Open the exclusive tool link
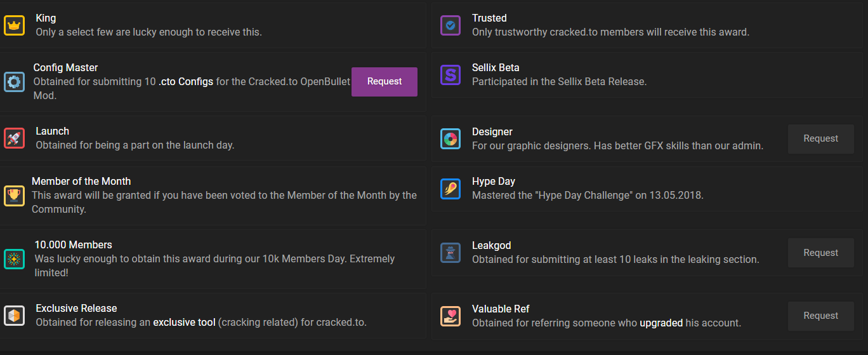This screenshot has width=868, height=355. [184, 323]
